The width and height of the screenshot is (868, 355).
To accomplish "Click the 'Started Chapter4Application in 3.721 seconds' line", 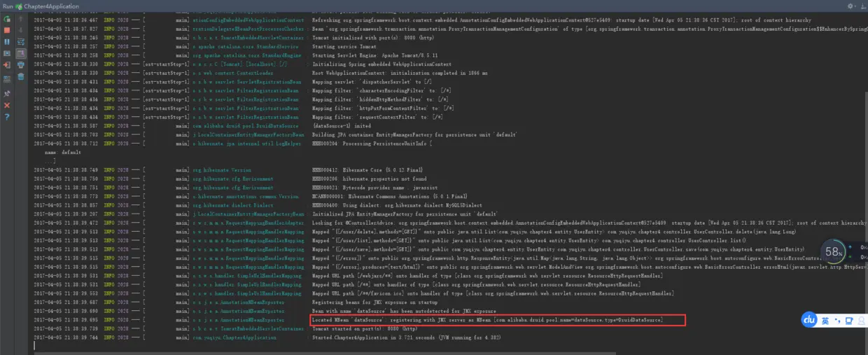I will click(406, 337).
